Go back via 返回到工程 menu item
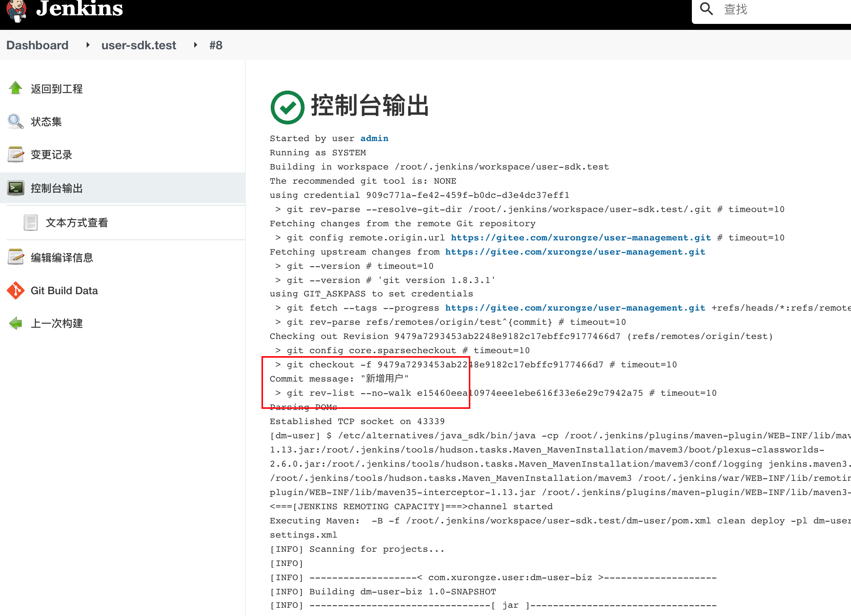The width and height of the screenshot is (851, 616). pyautogui.click(x=57, y=89)
